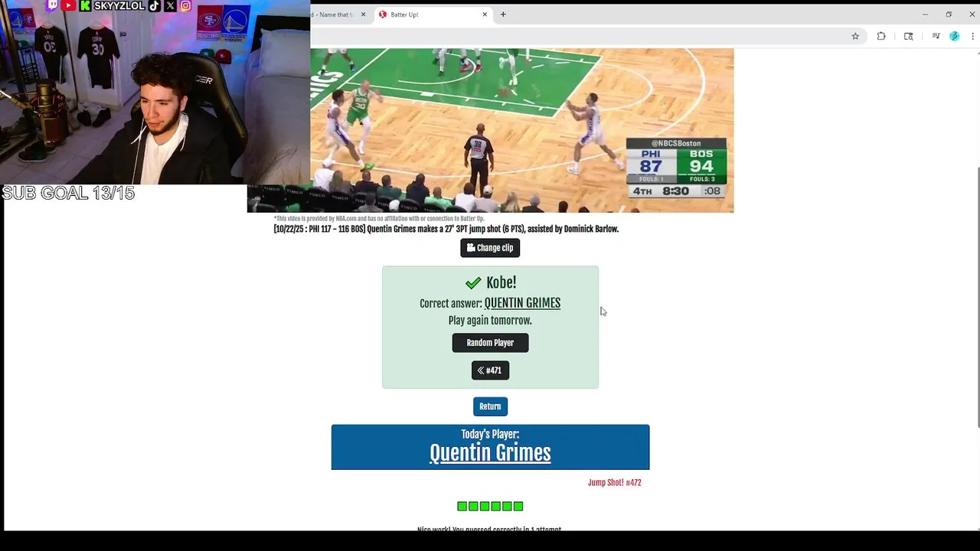
Task: Open the tab search icon in toolbar
Action: coord(909,36)
